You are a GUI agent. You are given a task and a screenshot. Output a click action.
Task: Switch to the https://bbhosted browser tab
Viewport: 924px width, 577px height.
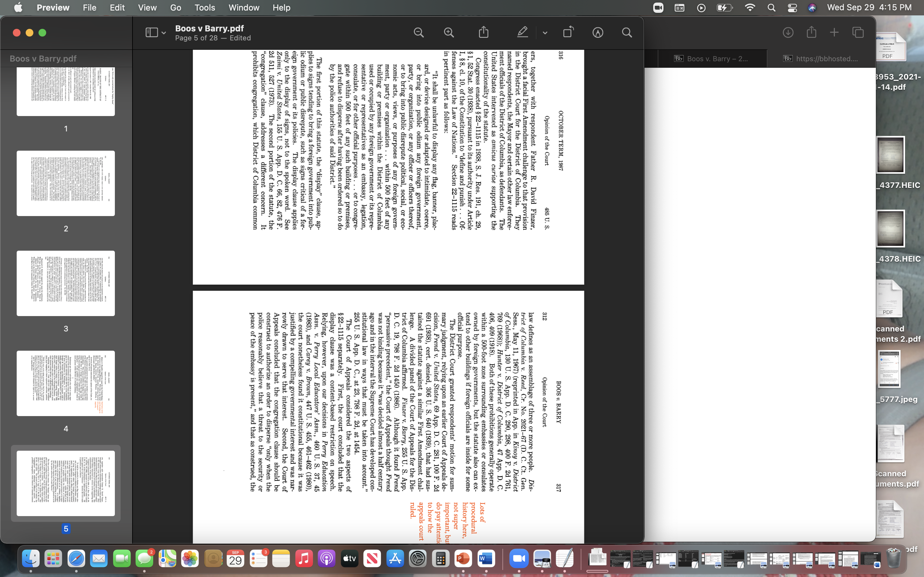point(821,58)
